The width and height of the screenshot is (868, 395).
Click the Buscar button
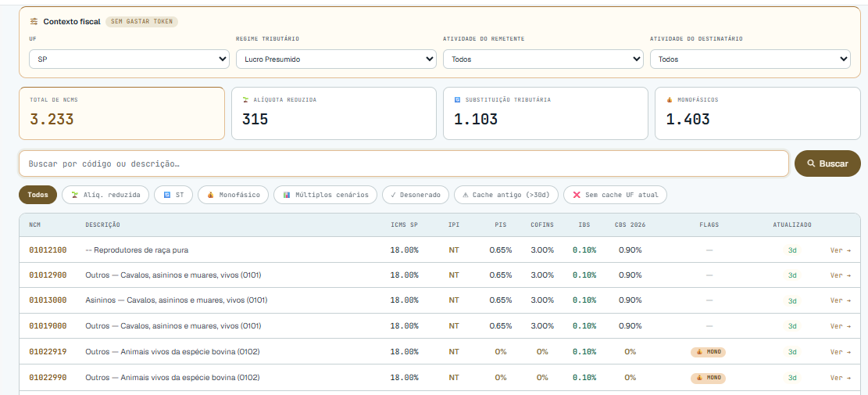827,163
